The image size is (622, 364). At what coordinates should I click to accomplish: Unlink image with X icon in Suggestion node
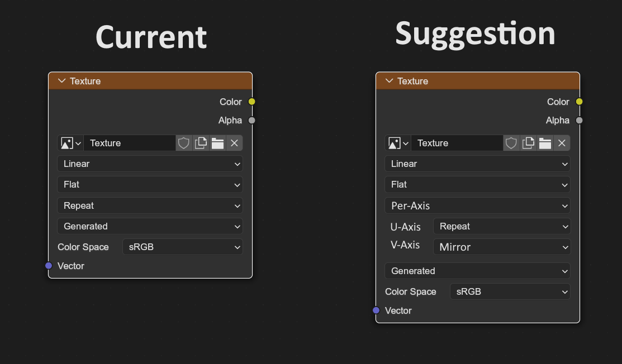coord(562,143)
